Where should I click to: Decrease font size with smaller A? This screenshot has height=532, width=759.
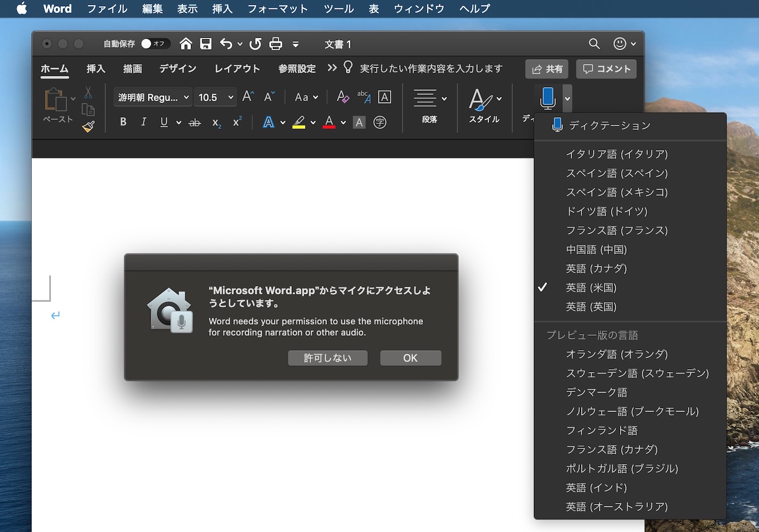tap(270, 97)
